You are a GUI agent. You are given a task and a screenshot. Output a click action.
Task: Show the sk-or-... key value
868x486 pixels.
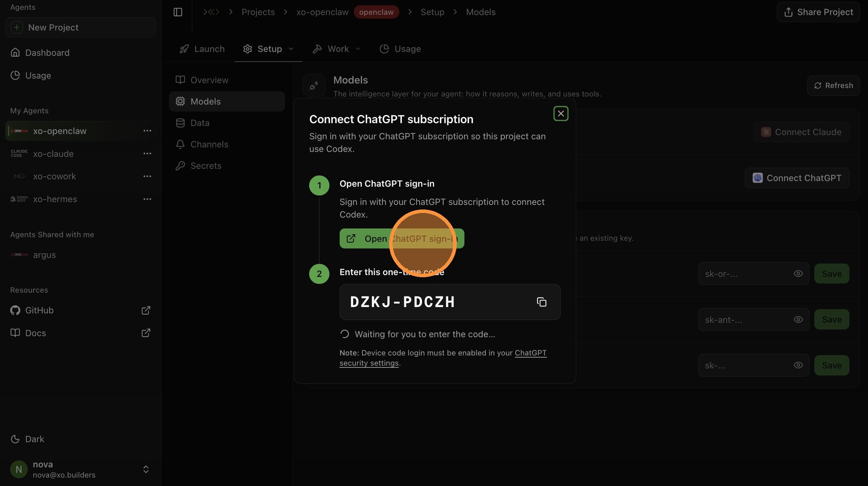(x=798, y=274)
